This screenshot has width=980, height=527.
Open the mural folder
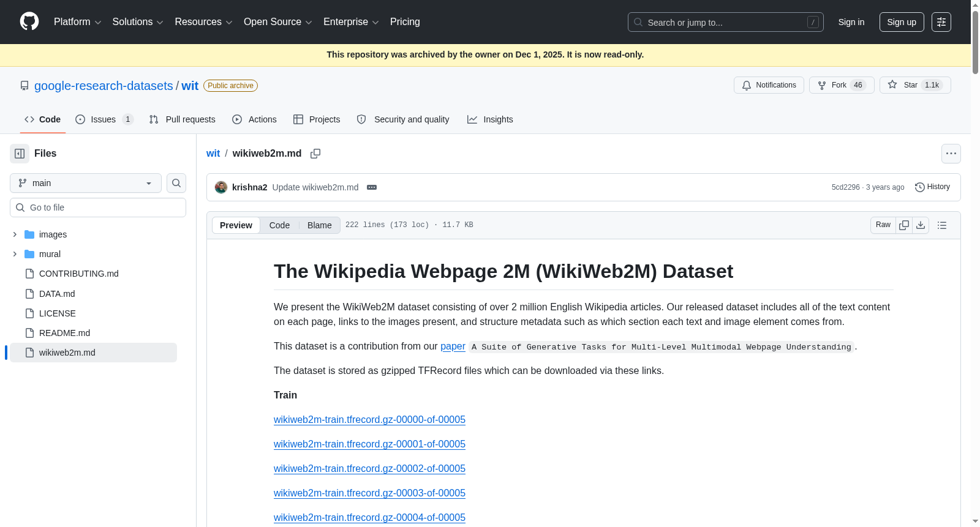tap(50, 254)
